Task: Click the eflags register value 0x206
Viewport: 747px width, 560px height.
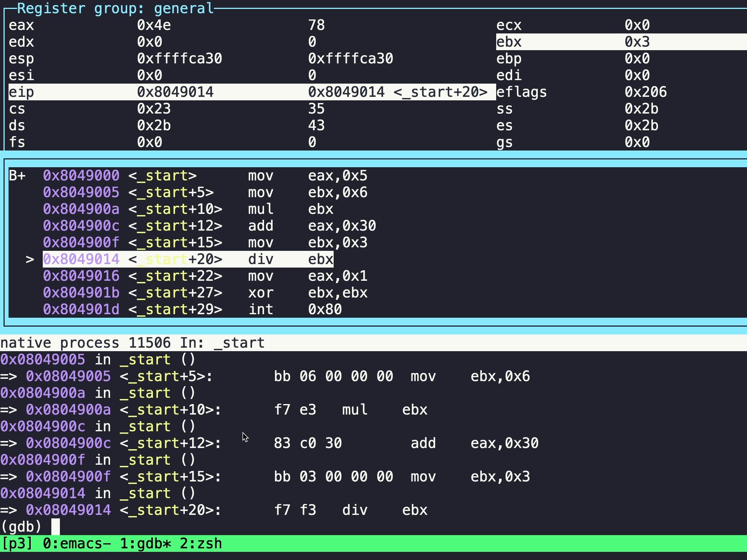Action: (x=646, y=92)
